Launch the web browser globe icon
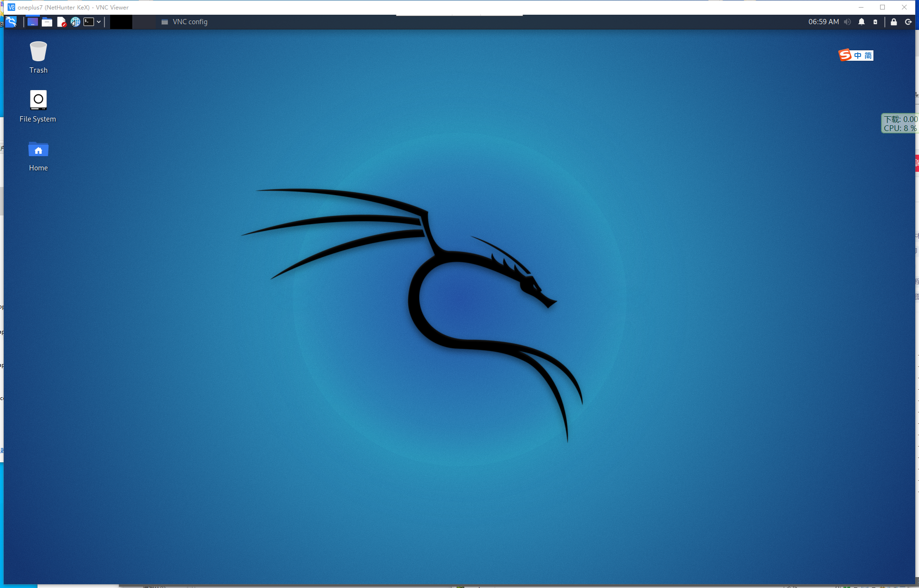The image size is (919, 588). (75, 22)
